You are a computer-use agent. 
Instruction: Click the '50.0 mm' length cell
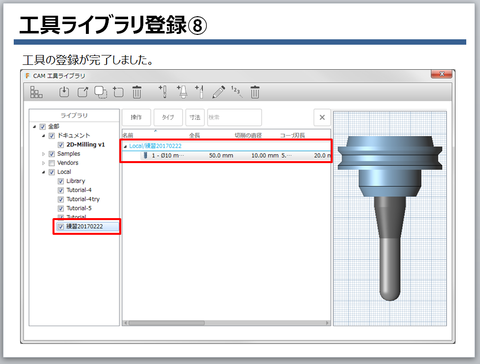[221, 156]
